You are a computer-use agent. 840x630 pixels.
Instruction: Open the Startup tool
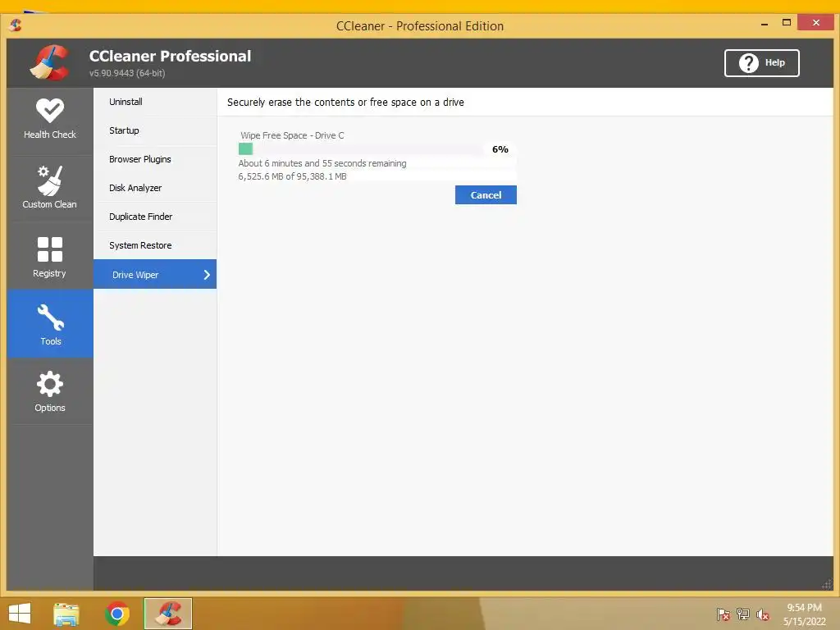click(155, 130)
